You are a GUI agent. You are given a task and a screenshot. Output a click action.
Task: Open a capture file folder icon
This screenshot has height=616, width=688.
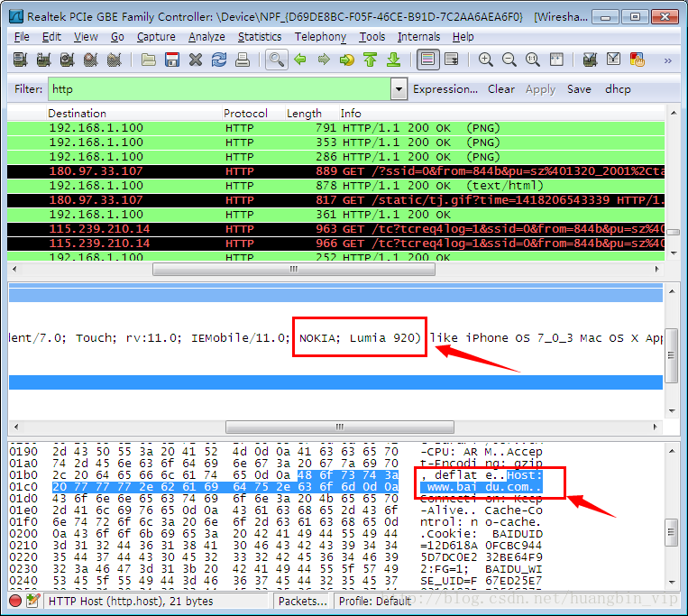pos(148,60)
